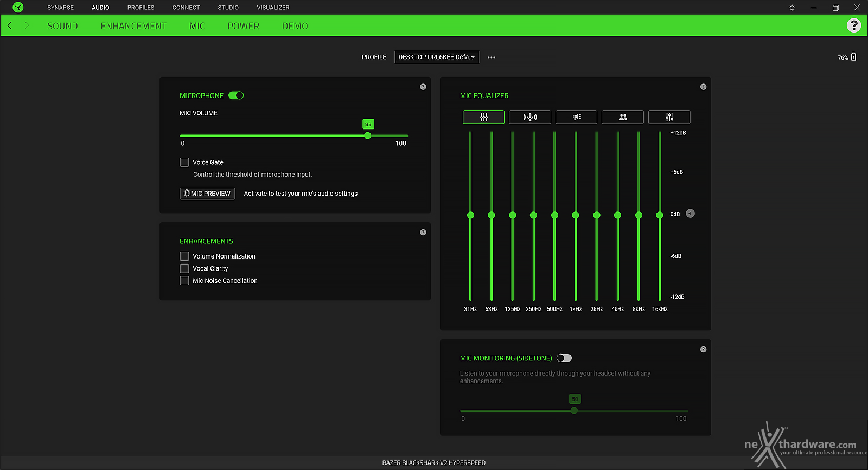Toggle the Microphone switch off
The height and width of the screenshot is (470, 868).
click(236, 95)
